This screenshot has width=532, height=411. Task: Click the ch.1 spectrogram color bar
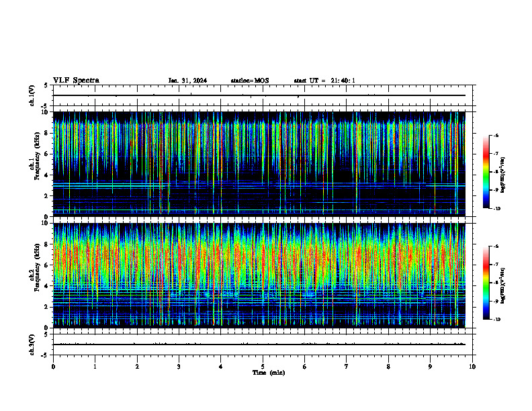[486, 172]
